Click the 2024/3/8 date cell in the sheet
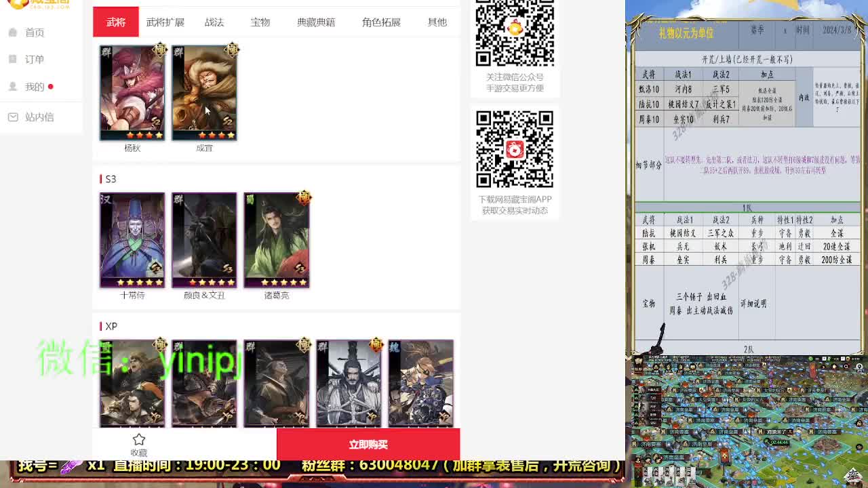The width and height of the screenshot is (868, 488). click(837, 30)
